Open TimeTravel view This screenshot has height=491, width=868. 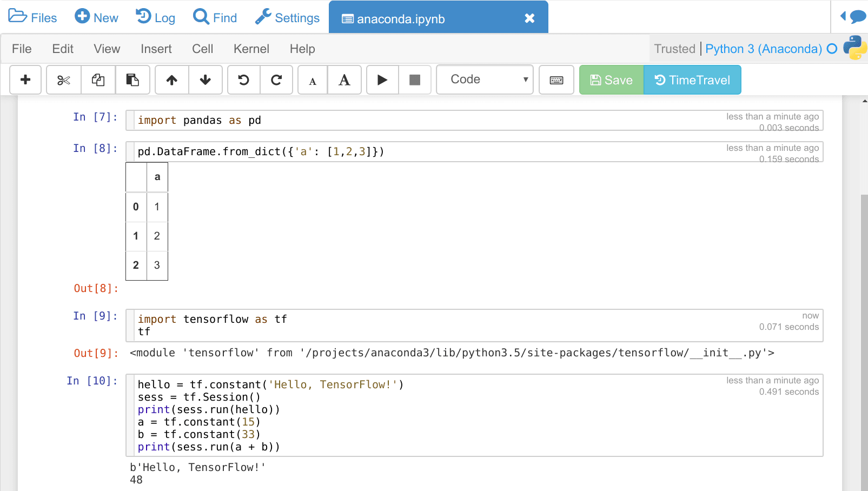692,79
